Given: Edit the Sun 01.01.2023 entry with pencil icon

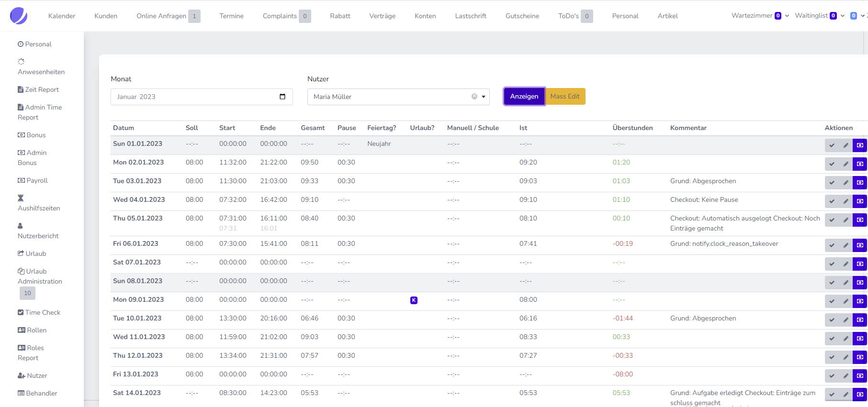Looking at the screenshot, I should (845, 145).
